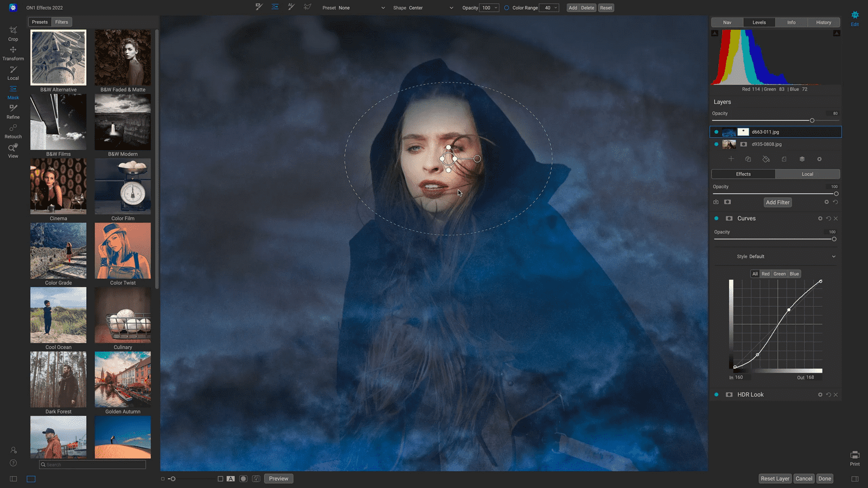This screenshot has width=868, height=488.
Task: Toggle visibility of d935-0808.jpg layer
Action: tap(716, 144)
